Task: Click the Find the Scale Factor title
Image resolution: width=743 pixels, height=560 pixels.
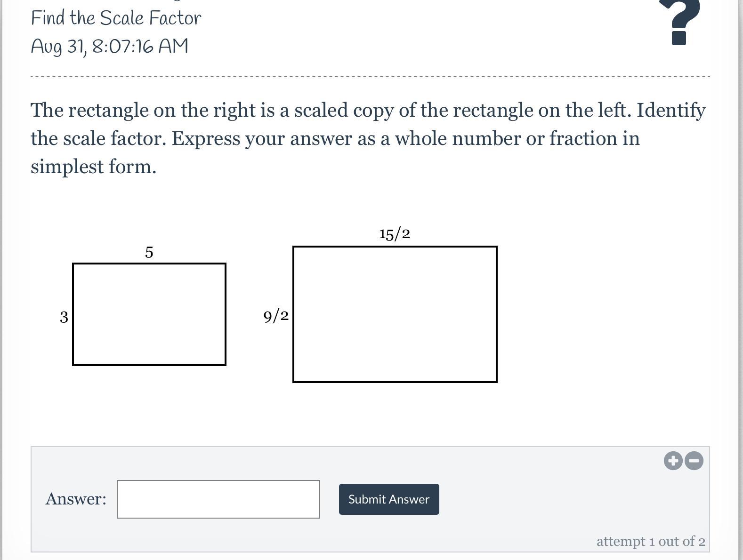Action: [x=116, y=18]
